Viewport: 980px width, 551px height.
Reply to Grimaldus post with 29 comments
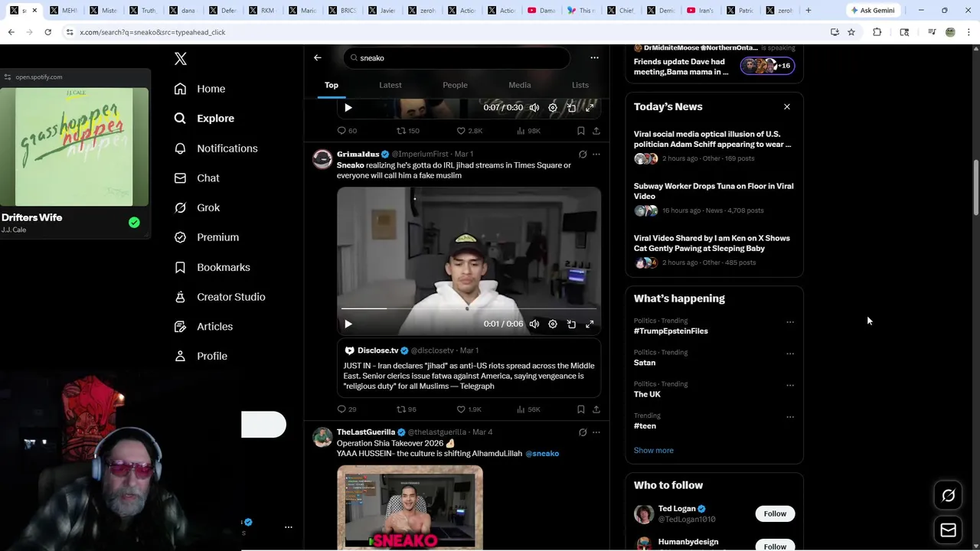(x=347, y=409)
